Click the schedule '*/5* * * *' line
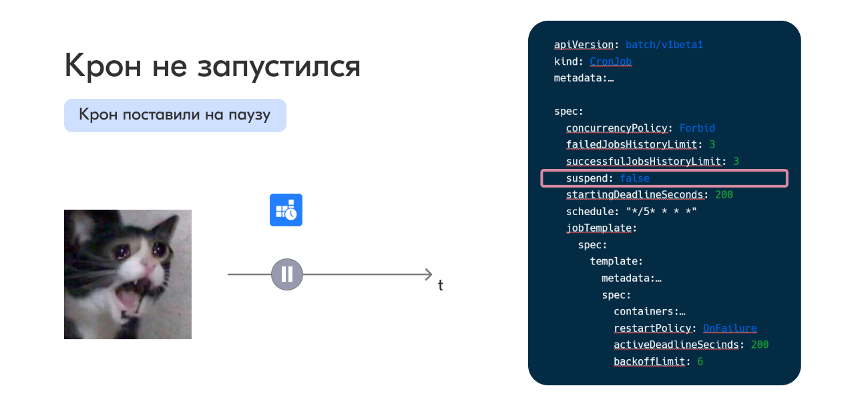 point(632,212)
